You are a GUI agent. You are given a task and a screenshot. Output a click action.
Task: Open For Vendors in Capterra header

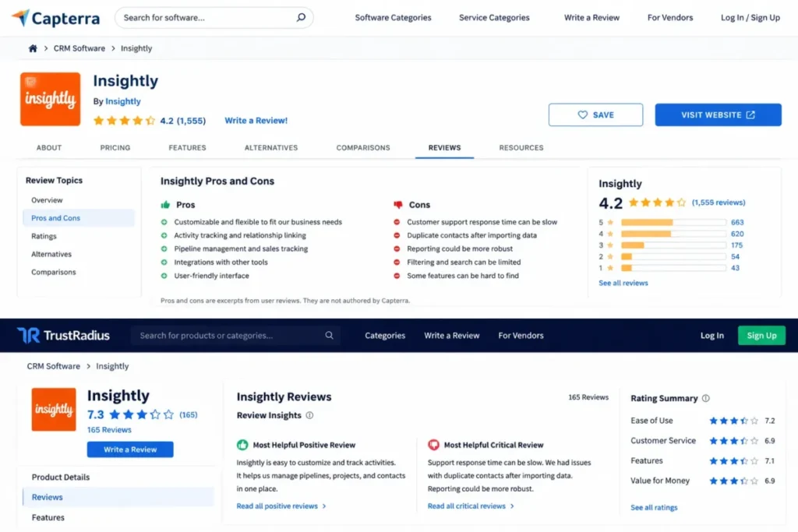670,18
